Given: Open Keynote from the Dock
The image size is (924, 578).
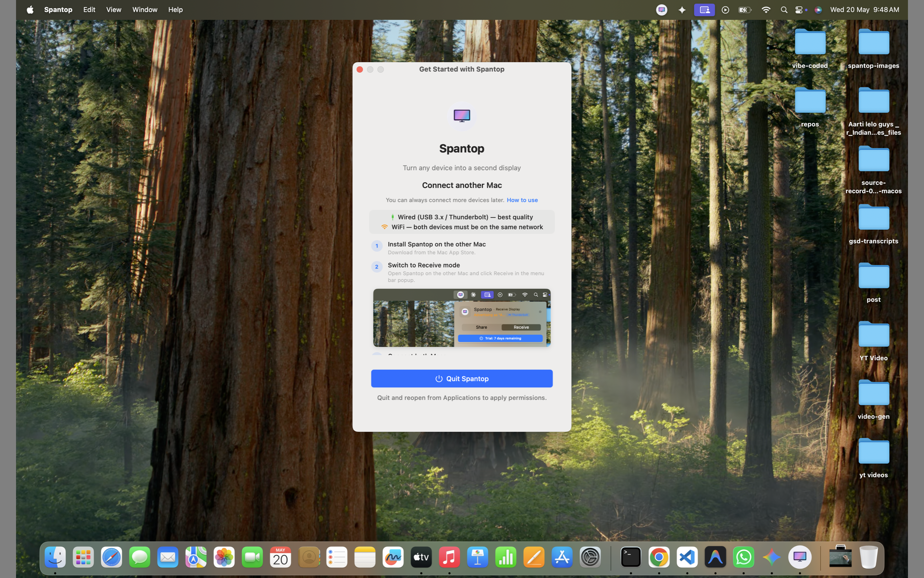Looking at the screenshot, I should (x=478, y=557).
